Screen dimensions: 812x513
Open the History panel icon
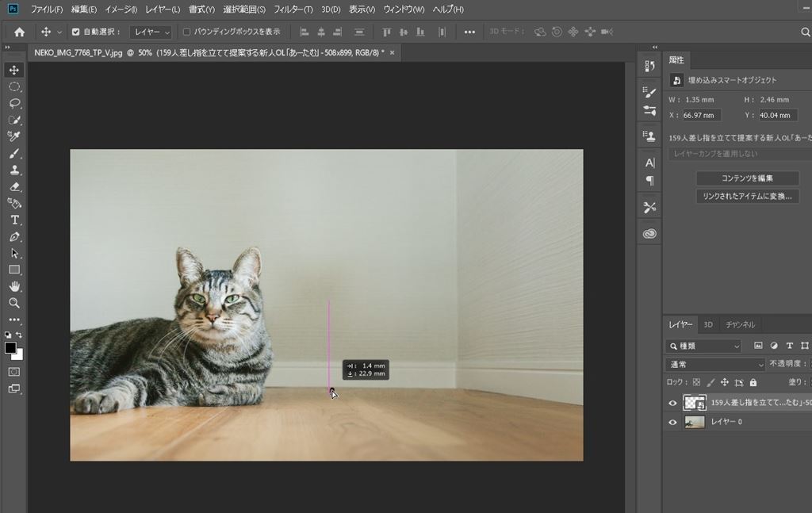pyautogui.click(x=649, y=67)
